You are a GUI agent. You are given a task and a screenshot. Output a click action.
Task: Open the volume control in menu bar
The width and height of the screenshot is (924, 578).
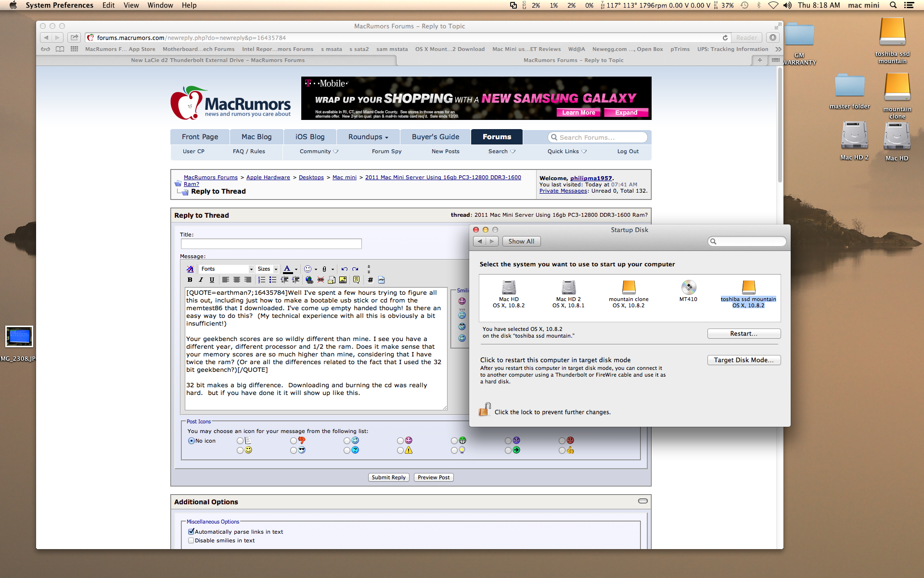coord(787,5)
